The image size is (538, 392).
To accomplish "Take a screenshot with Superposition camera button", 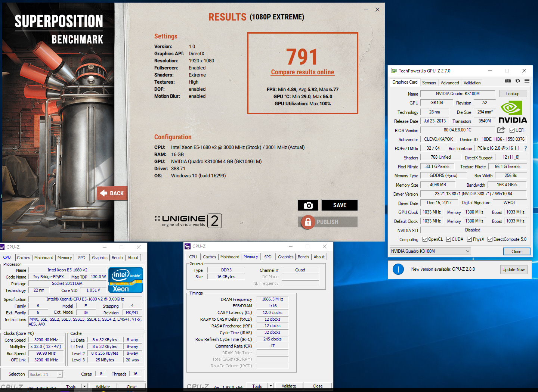I will [x=308, y=205].
